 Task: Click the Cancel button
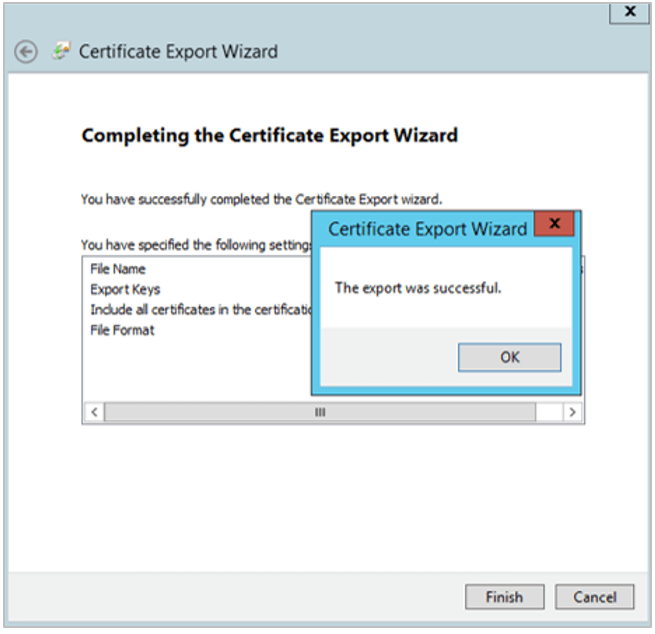point(594,597)
